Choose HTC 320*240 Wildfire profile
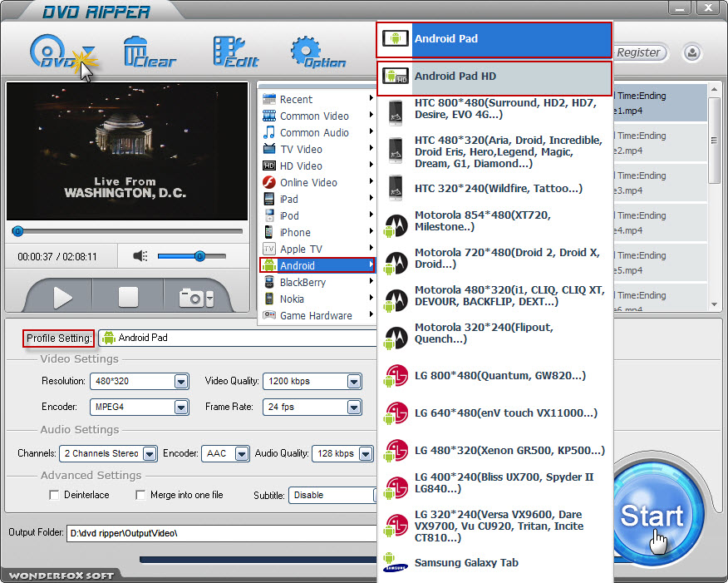728x583 pixels. (x=494, y=188)
